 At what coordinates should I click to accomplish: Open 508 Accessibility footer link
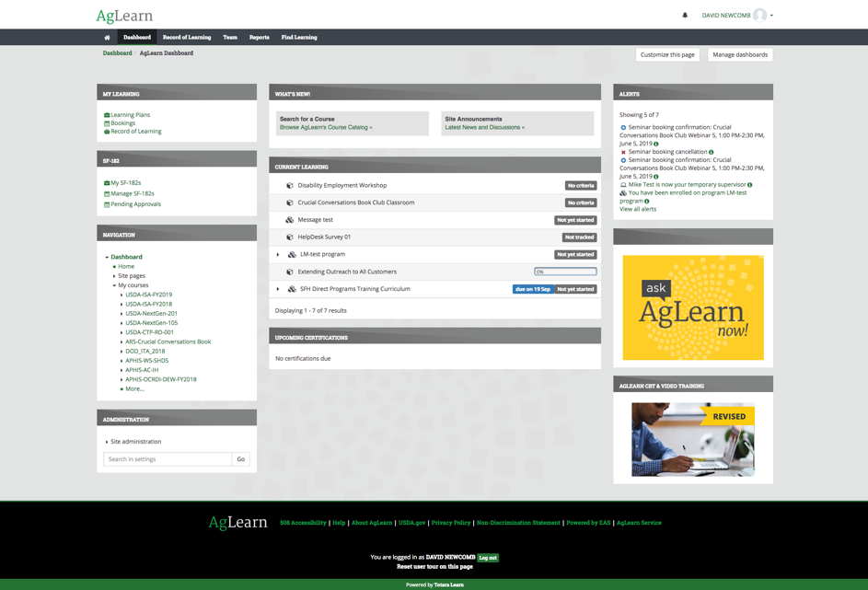pos(303,523)
